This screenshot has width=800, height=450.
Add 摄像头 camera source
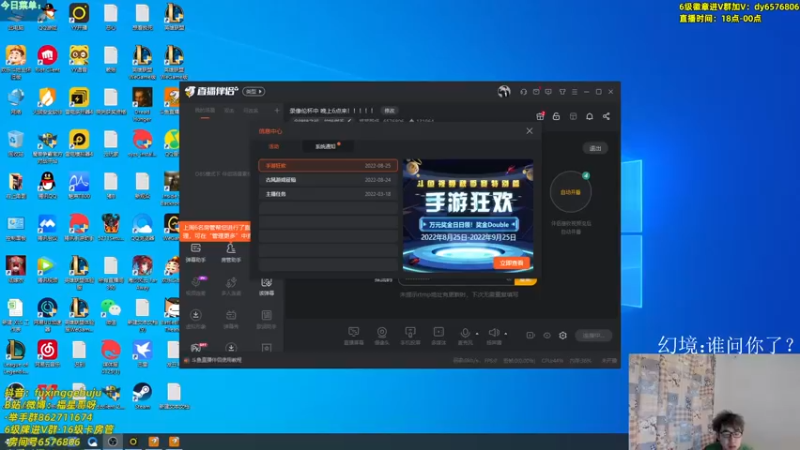coord(382,336)
